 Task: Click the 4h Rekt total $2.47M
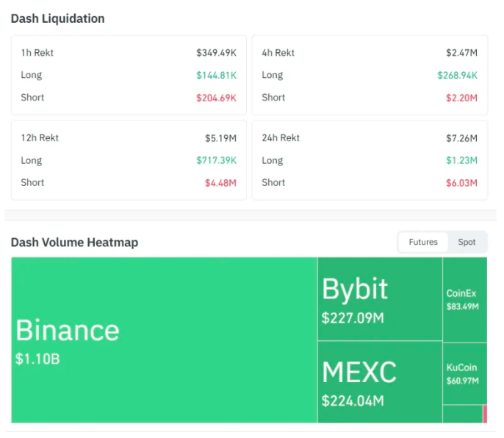[461, 53]
